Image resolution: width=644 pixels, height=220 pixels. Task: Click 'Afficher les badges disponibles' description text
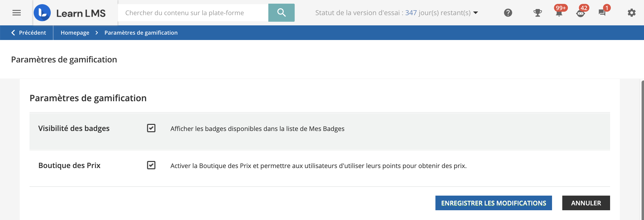[257, 129]
